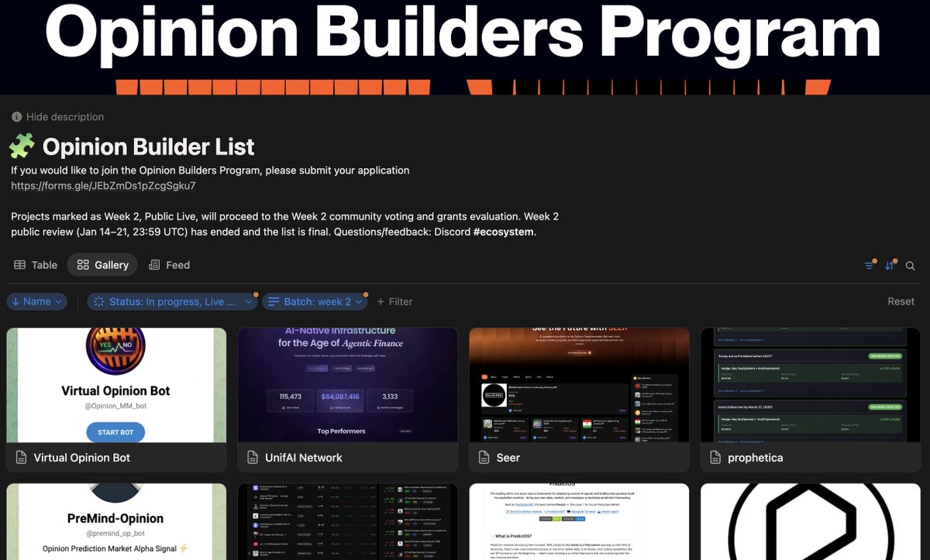Image resolution: width=930 pixels, height=560 pixels.
Task: Click the gallery grid icon
Action: click(x=83, y=265)
